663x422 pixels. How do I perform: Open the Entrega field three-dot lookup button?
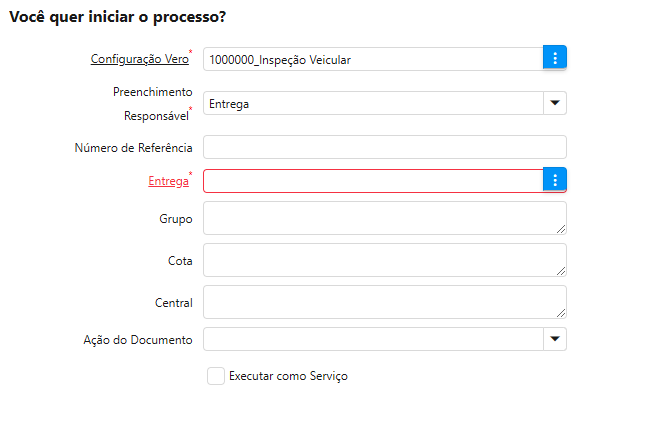click(555, 180)
